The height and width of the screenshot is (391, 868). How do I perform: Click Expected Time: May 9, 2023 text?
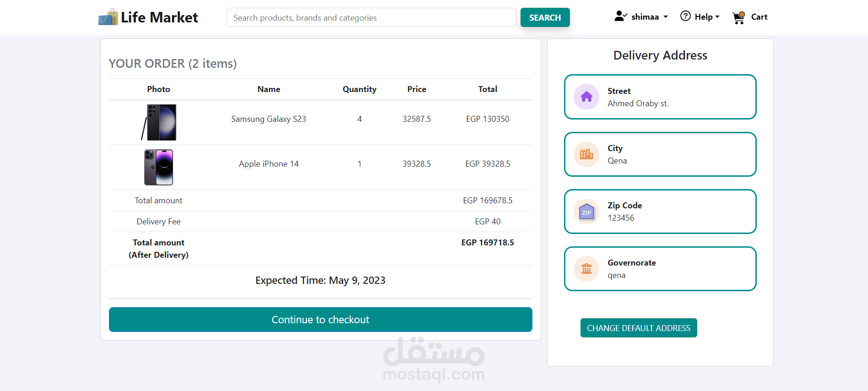point(320,280)
